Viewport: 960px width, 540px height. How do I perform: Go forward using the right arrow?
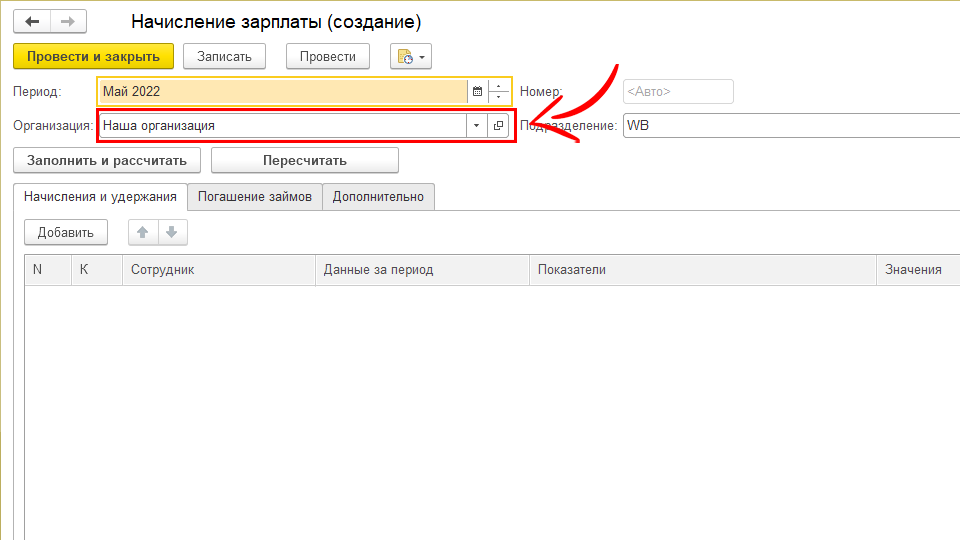tap(68, 21)
